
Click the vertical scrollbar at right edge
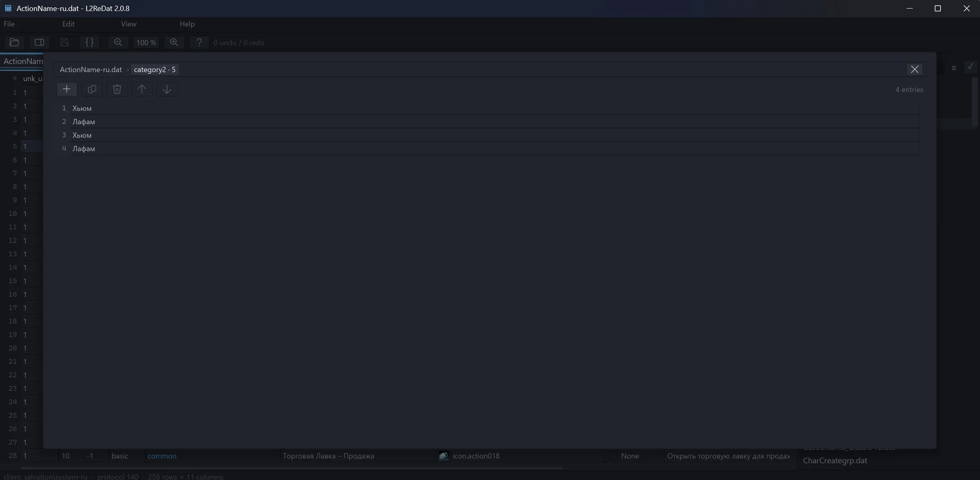coord(975,102)
